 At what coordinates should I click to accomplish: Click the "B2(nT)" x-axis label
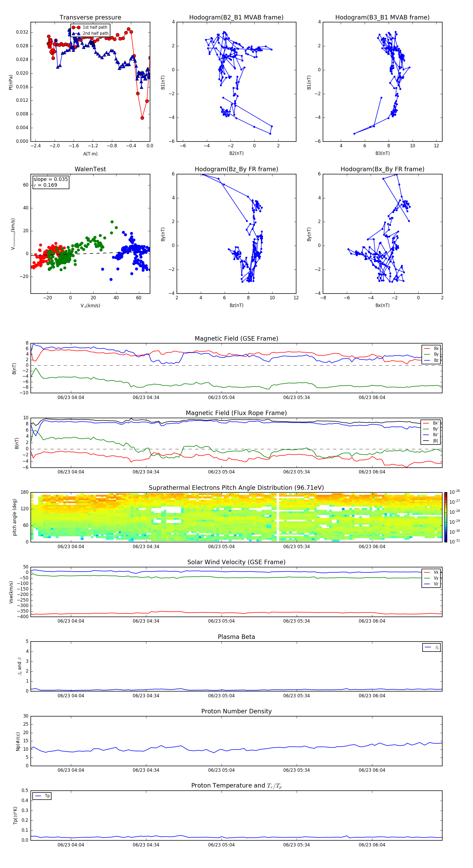pyautogui.click(x=236, y=153)
